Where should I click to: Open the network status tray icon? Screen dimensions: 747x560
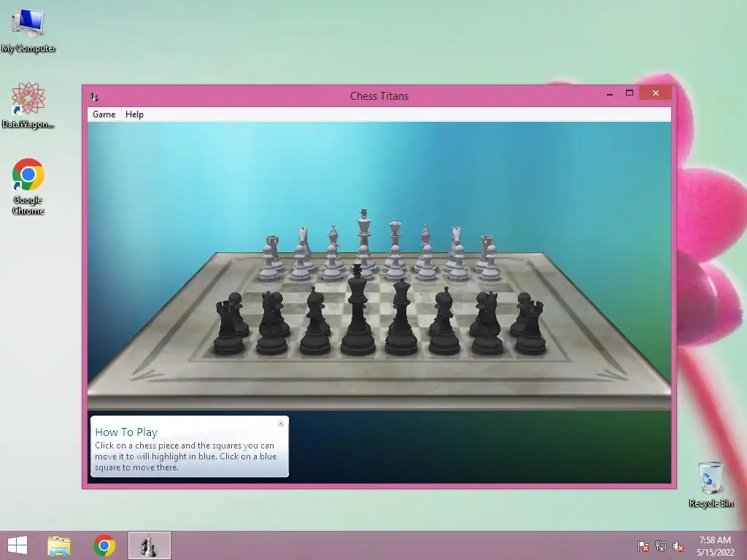pos(661,546)
